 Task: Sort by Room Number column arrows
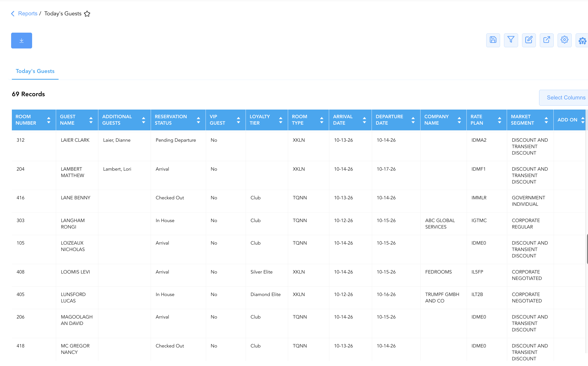(x=49, y=120)
